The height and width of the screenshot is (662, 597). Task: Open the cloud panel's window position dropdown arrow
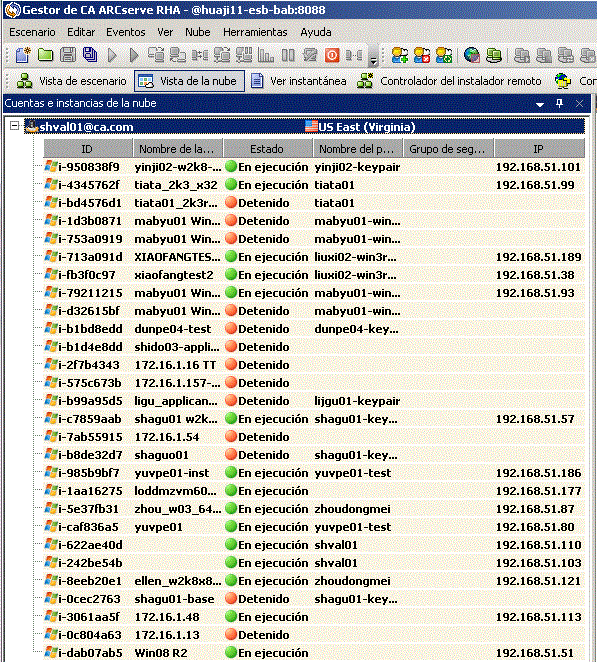(x=540, y=104)
